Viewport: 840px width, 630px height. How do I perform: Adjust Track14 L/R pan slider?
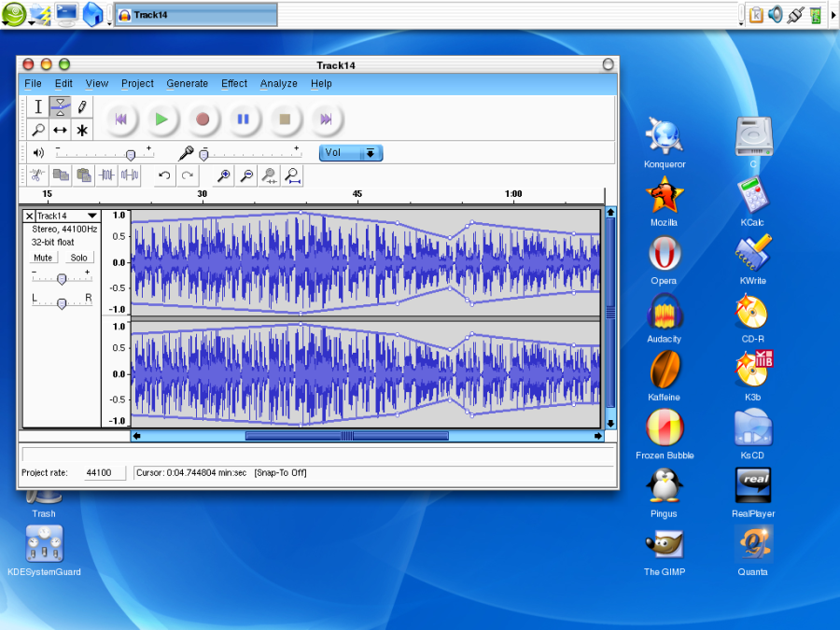pyautogui.click(x=62, y=302)
